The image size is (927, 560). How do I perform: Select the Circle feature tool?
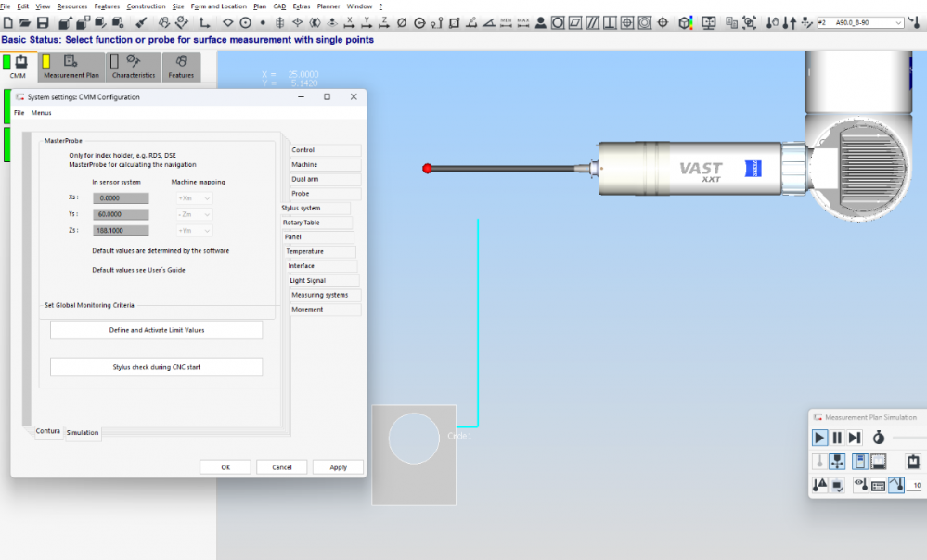pyautogui.click(x=245, y=22)
